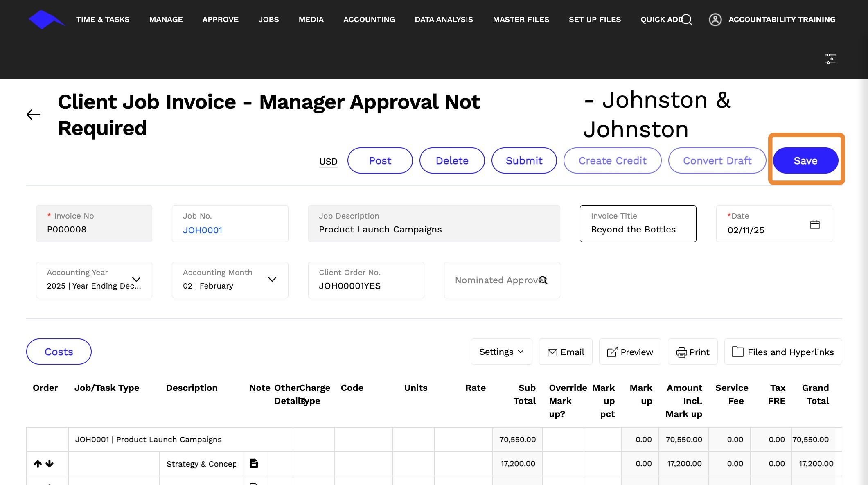Open the Date calendar picker icon
Viewport: 868px width, 485px height.
coord(814,225)
